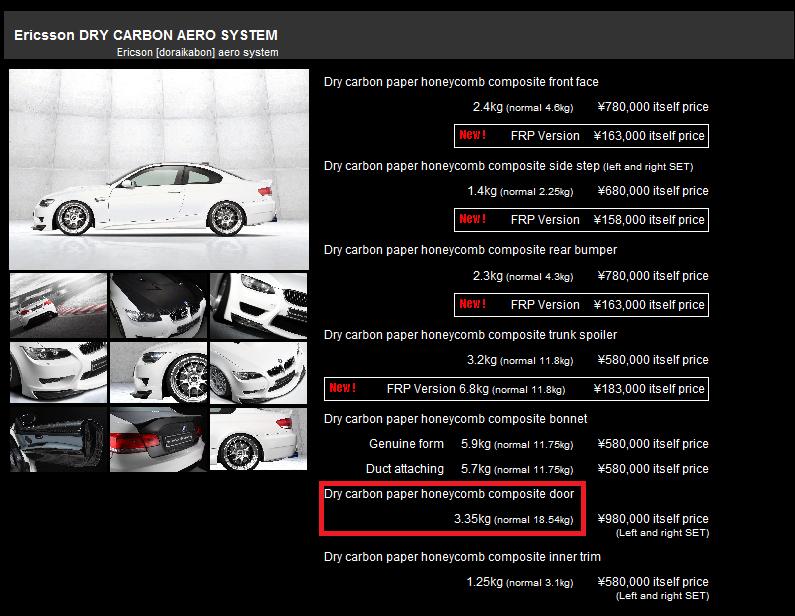Open the front three-quarter view thumbnail with BMW badge
The image size is (795, 616).
(259, 373)
